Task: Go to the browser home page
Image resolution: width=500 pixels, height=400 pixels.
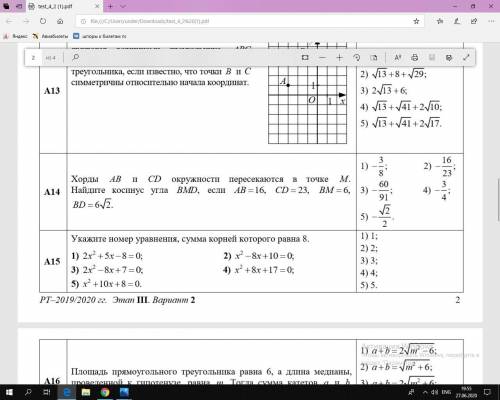Action: 60,21
